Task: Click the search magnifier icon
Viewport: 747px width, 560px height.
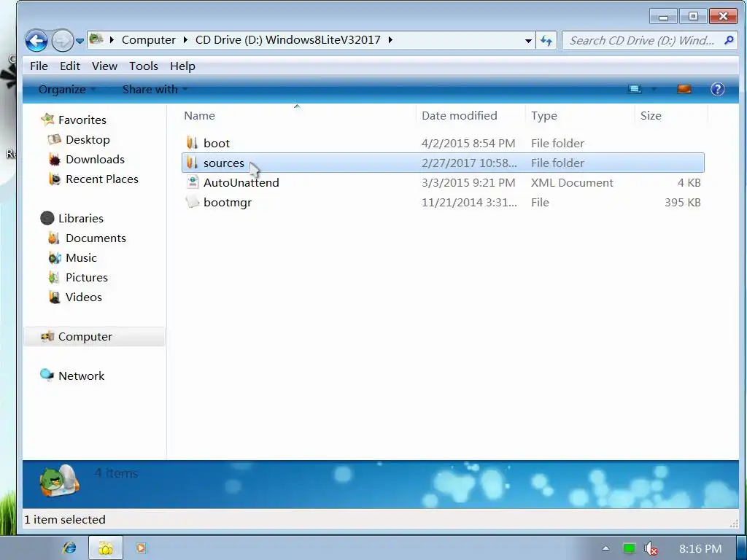Action: (x=729, y=41)
